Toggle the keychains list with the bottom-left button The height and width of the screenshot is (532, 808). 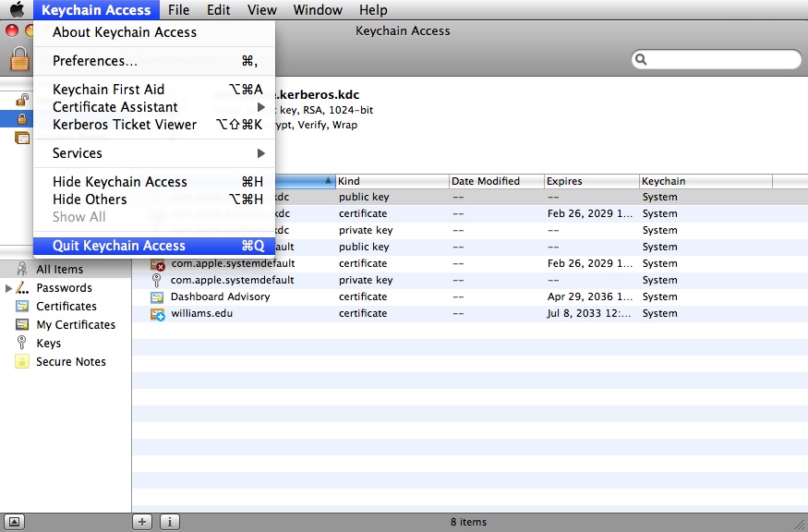pyautogui.click(x=15, y=522)
